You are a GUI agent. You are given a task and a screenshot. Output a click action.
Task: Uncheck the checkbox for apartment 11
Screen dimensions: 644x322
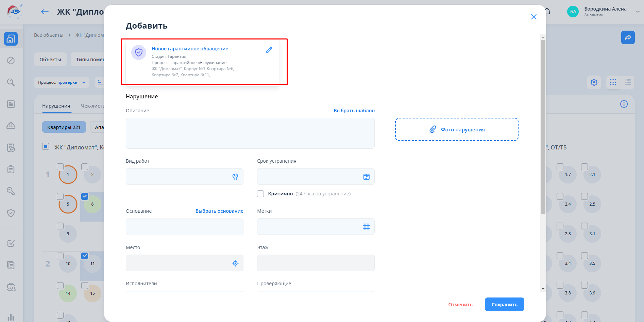coord(85,256)
